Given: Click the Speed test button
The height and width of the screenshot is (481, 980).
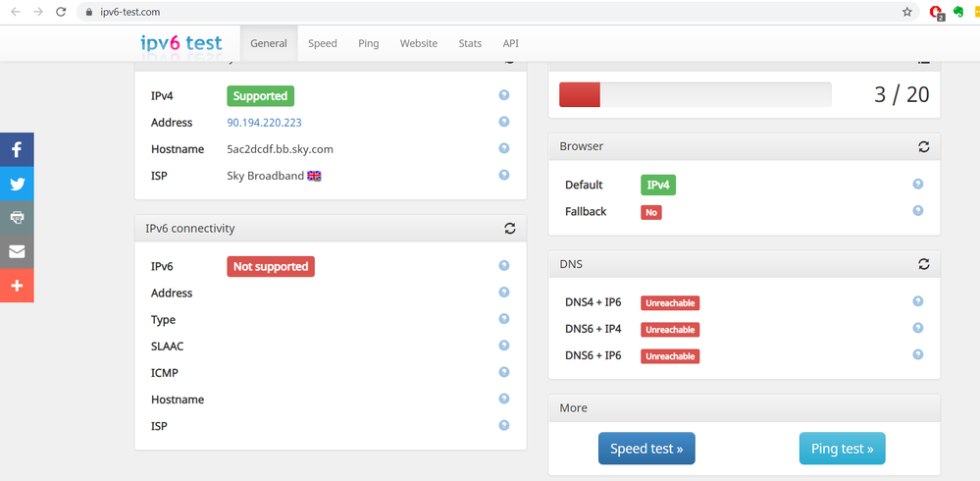Looking at the screenshot, I should pos(646,449).
